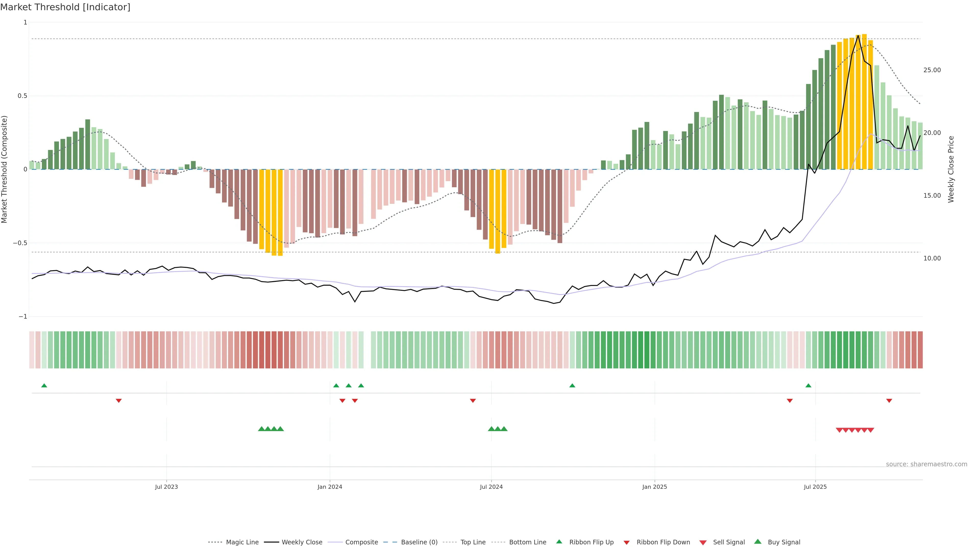
Task: Click the first green Ribbon Flip Up marker
Action: [44, 386]
